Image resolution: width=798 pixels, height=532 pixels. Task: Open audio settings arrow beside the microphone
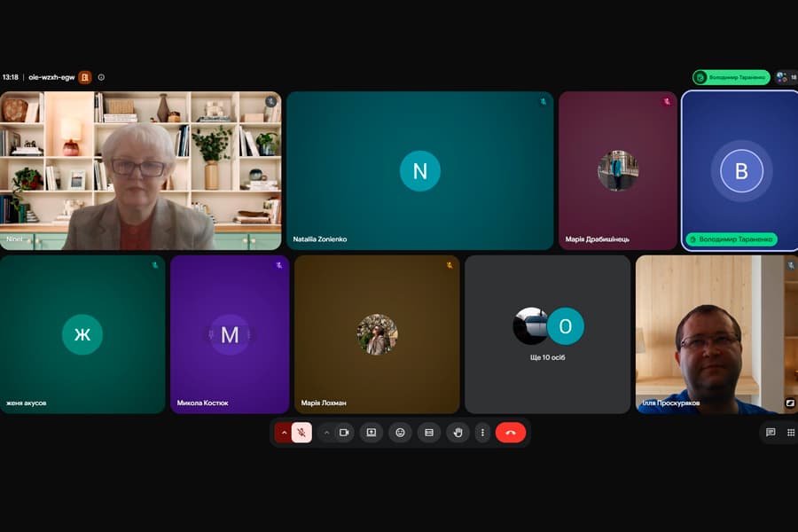click(x=284, y=433)
